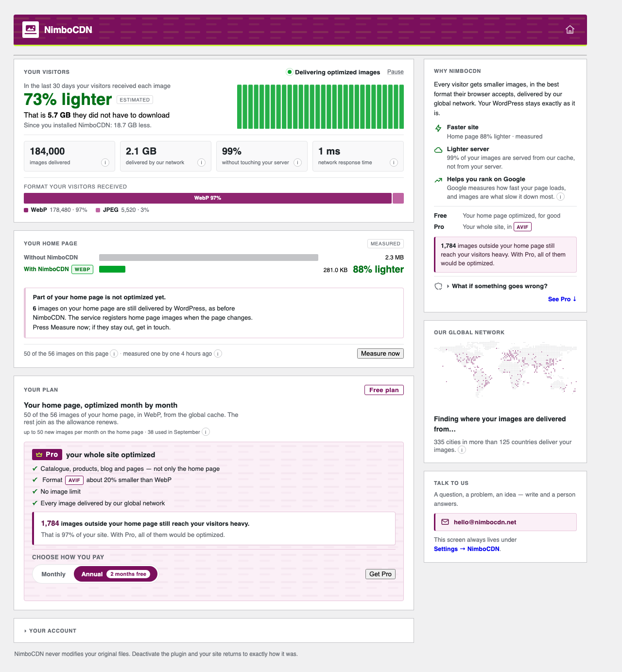
Task: Open info icon for delivered by our network
Action: 201,162
